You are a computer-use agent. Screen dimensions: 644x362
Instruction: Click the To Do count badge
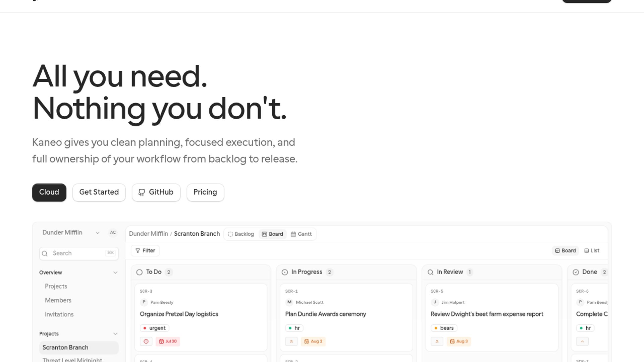(x=169, y=272)
